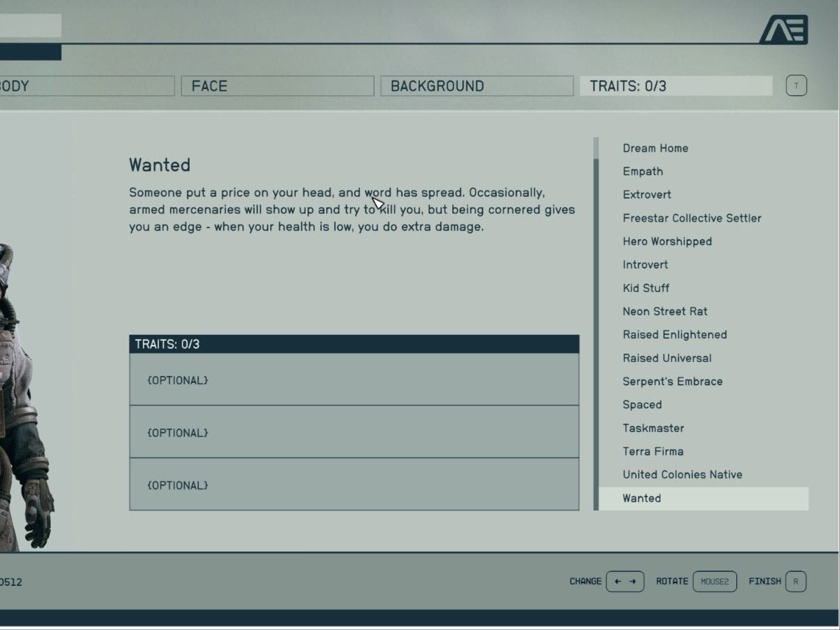Select the Freestar Collective Settler trait
The image size is (840, 630).
(x=692, y=218)
